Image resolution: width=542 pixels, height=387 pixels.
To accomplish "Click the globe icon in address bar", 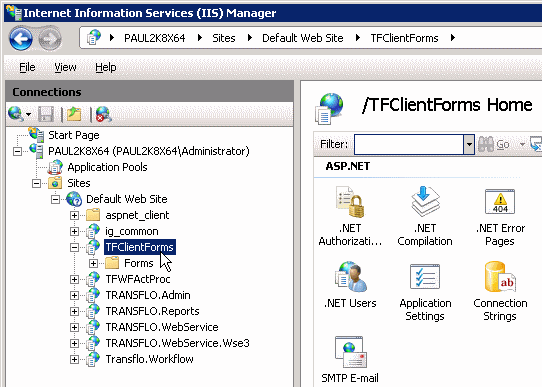I will pyautogui.click(x=94, y=37).
